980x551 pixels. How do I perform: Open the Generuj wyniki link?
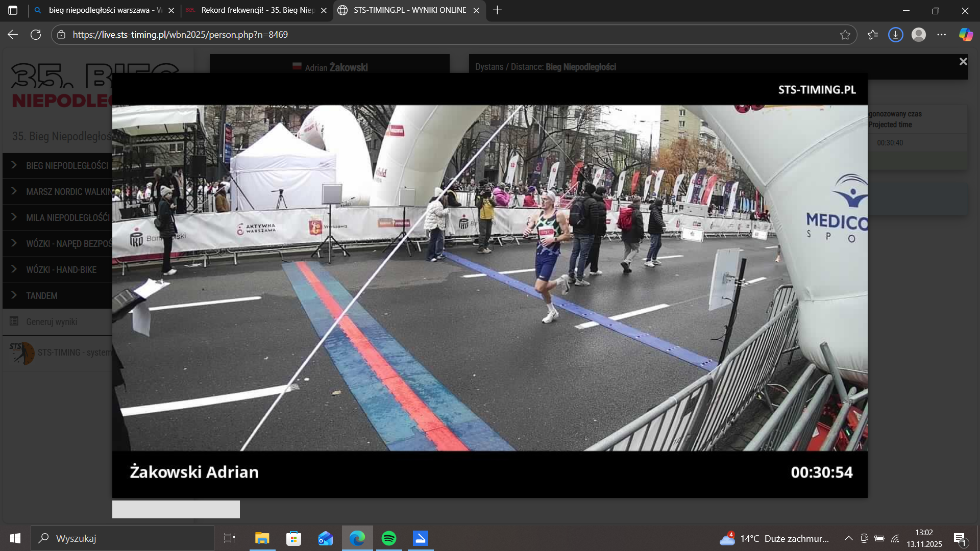pos(52,322)
